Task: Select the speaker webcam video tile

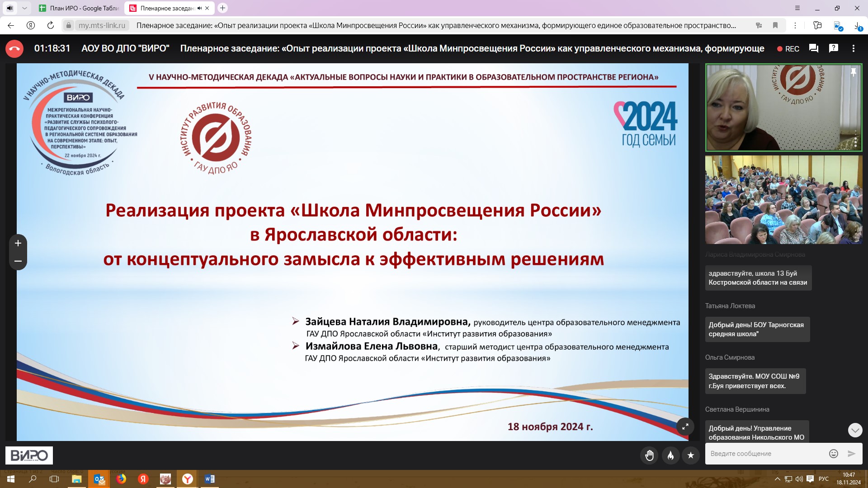Action: coord(783,108)
